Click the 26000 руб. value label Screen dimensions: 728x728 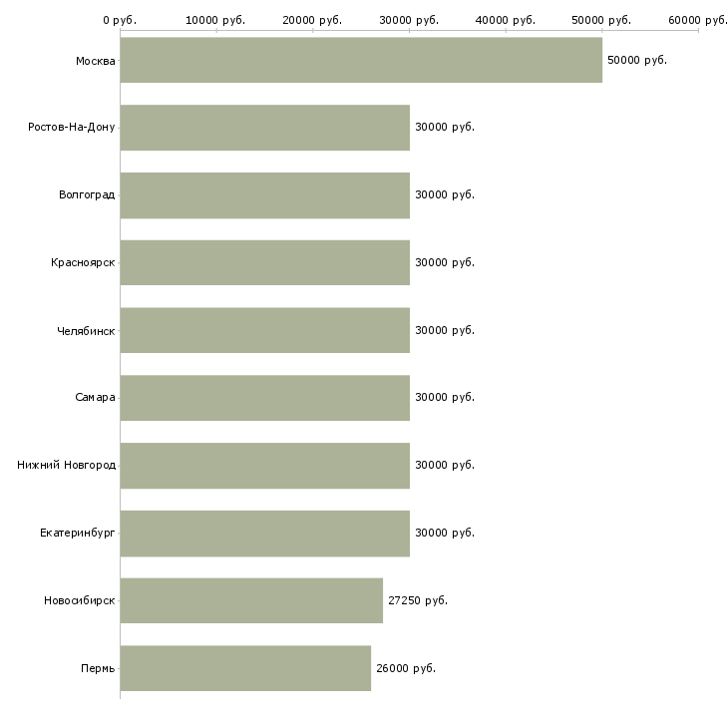(x=406, y=668)
